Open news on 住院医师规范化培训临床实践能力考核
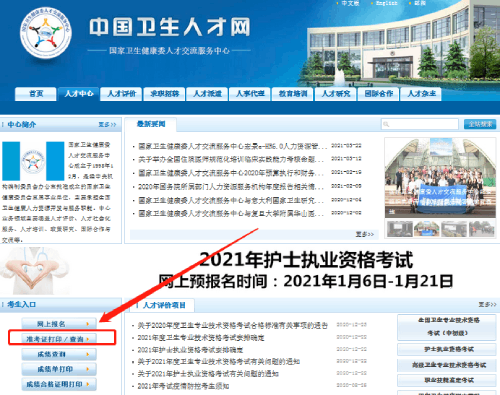 pyautogui.click(x=231, y=159)
